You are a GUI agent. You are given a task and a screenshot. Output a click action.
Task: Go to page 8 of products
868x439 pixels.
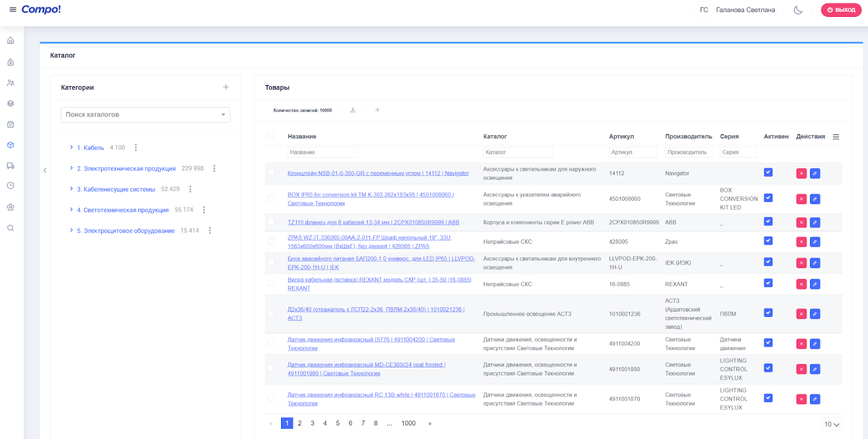pos(375,423)
